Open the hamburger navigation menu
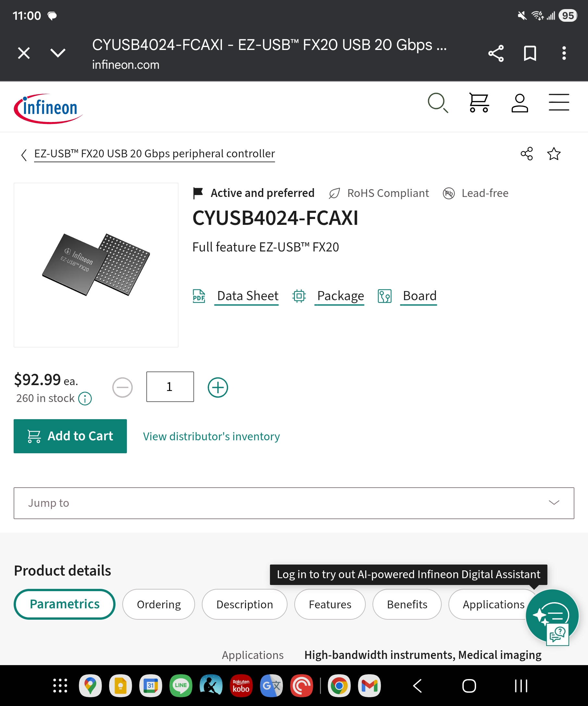This screenshot has width=588, height=706. (x=559, y=102)
